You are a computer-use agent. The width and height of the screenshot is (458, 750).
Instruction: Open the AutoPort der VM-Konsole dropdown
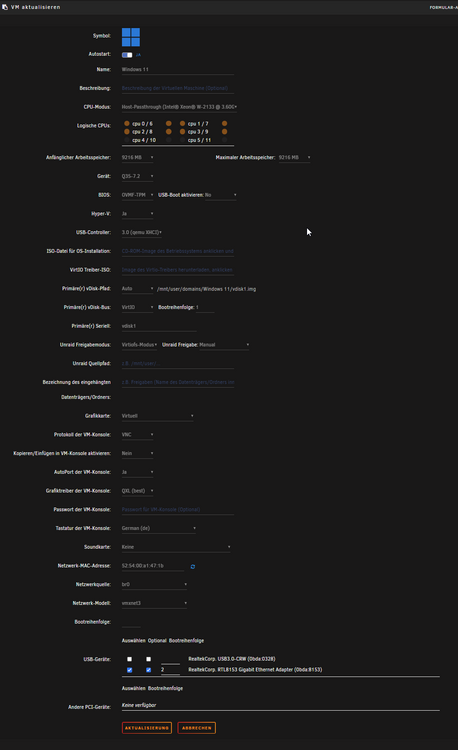(x=138, y=472)
